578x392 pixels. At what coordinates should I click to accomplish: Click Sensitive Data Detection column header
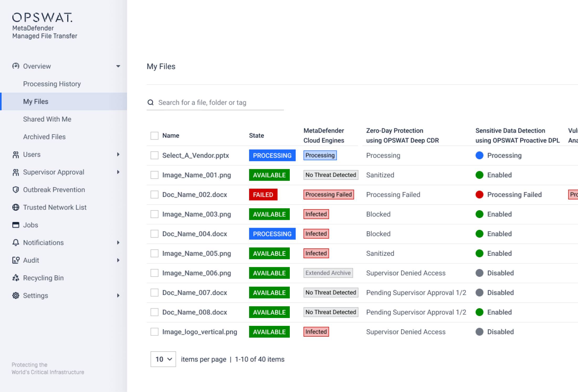point(517,135)
